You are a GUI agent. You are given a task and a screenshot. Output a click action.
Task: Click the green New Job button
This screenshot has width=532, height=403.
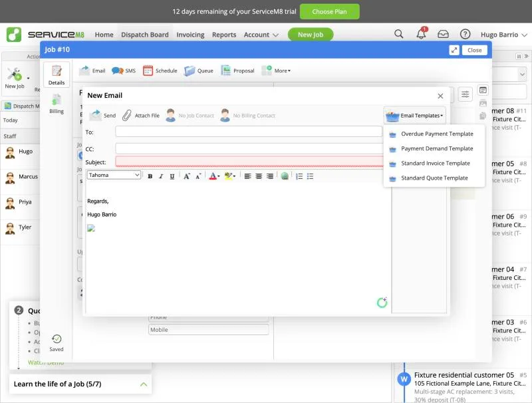point(311,35)
